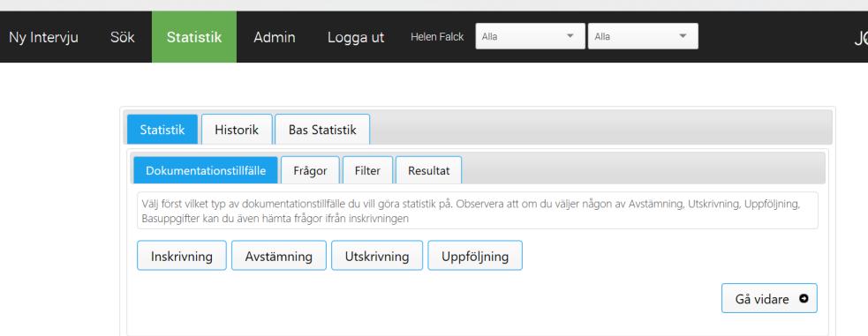This screenshot has height=336, width=868.
Task: Open Ny Intervju from the top menu
Action: click(x=43, y=37)
